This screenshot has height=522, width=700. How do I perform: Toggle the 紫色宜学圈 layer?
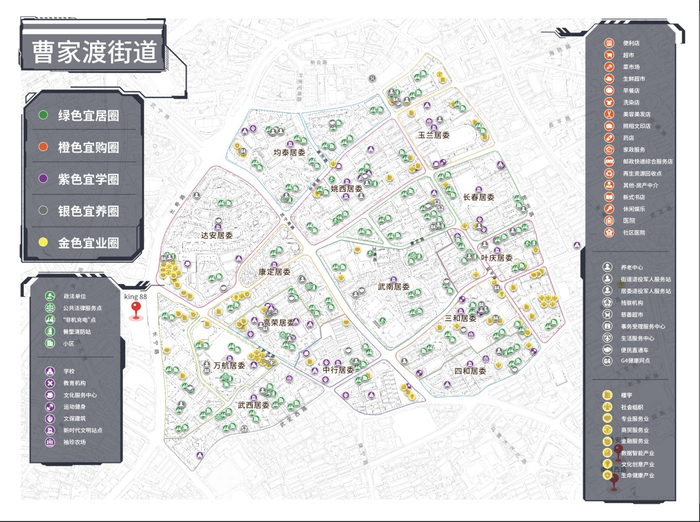81,179
